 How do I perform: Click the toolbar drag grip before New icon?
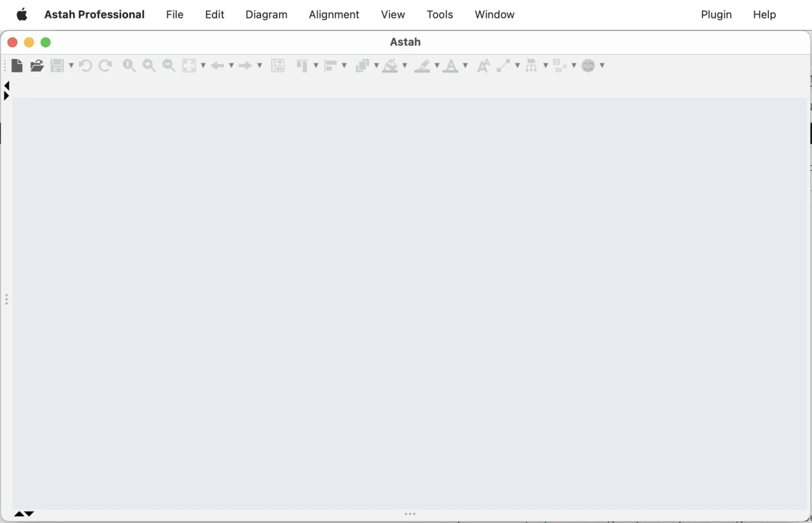5,65
